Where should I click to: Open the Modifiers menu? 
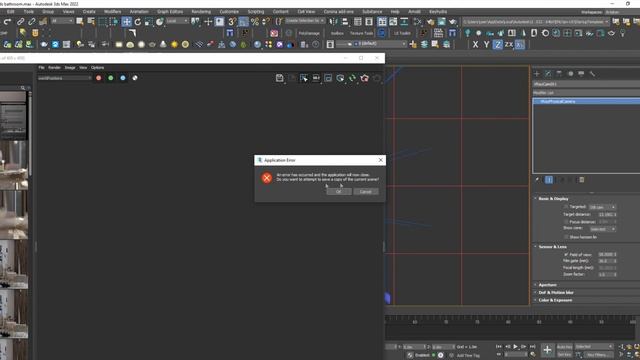pyautogui.click(x=112, y=11)
